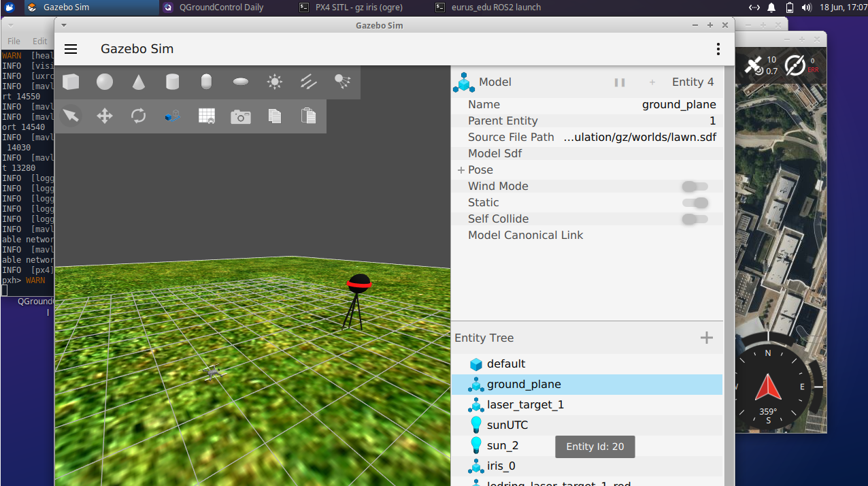Activate the rotate mode tool
Screen dimensions: 868x486
[x=139, y=116]
